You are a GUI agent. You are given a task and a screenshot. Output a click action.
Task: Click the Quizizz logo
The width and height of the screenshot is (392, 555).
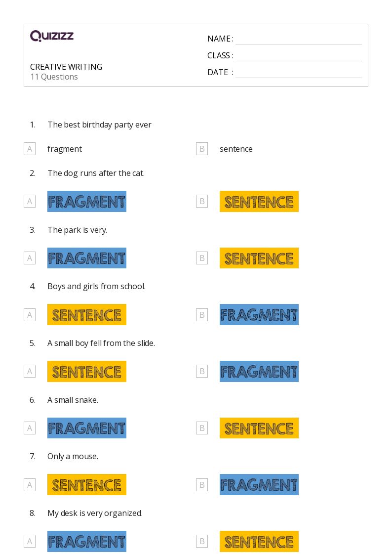point(52,36)
